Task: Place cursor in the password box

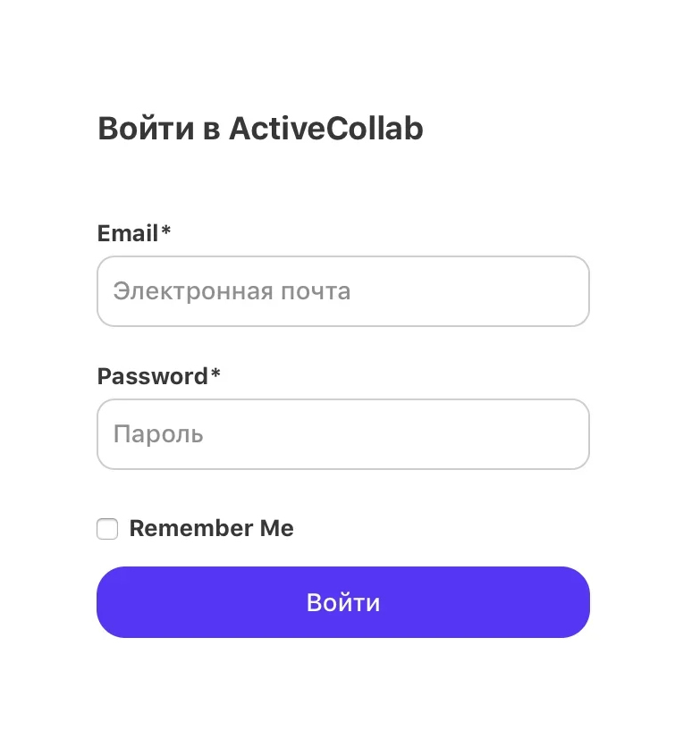Action: 342,434
